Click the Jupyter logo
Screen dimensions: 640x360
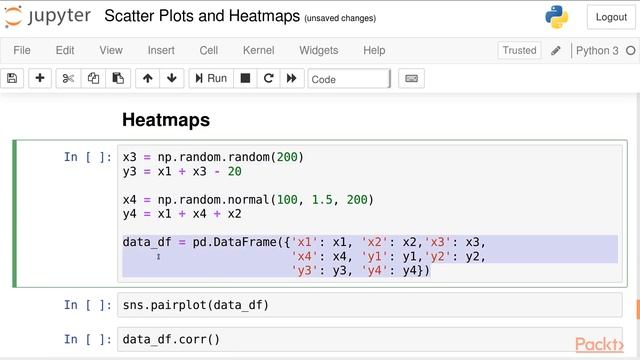coord(48,17)
